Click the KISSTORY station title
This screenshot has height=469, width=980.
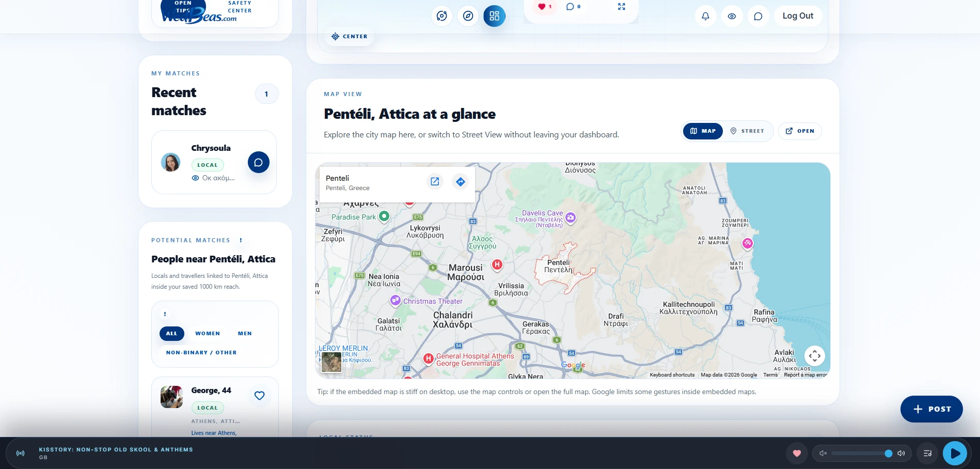tap(116, 449)
